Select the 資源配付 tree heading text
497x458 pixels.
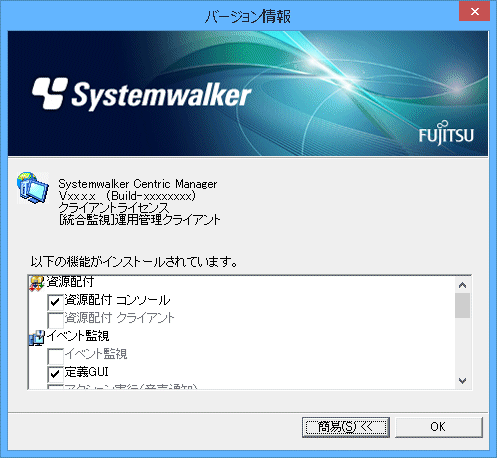click(70, 282)
